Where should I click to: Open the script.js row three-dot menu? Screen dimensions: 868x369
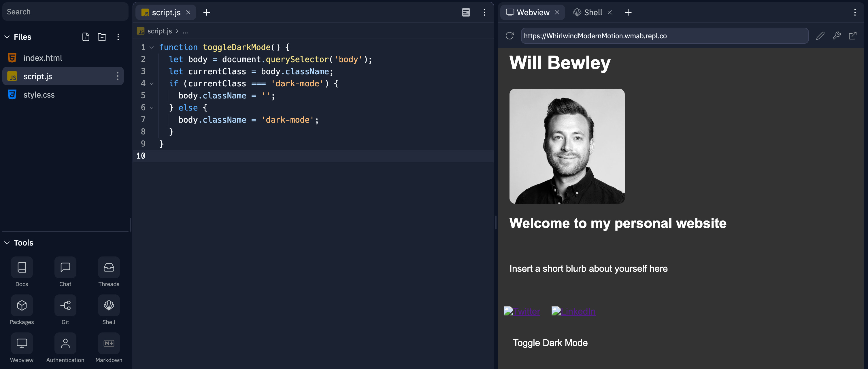click(x=117, y=76)
